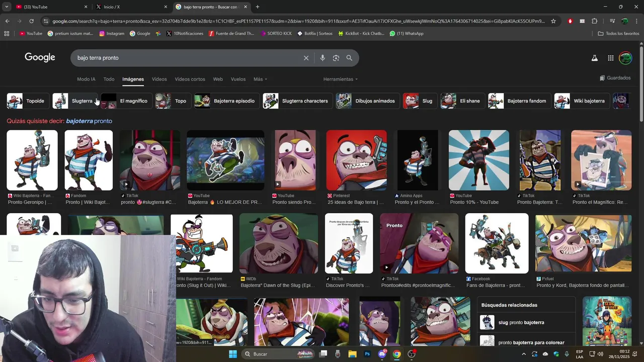
Task: Click the suggested bajoterra pronto correction
Action: pos(89,121)
